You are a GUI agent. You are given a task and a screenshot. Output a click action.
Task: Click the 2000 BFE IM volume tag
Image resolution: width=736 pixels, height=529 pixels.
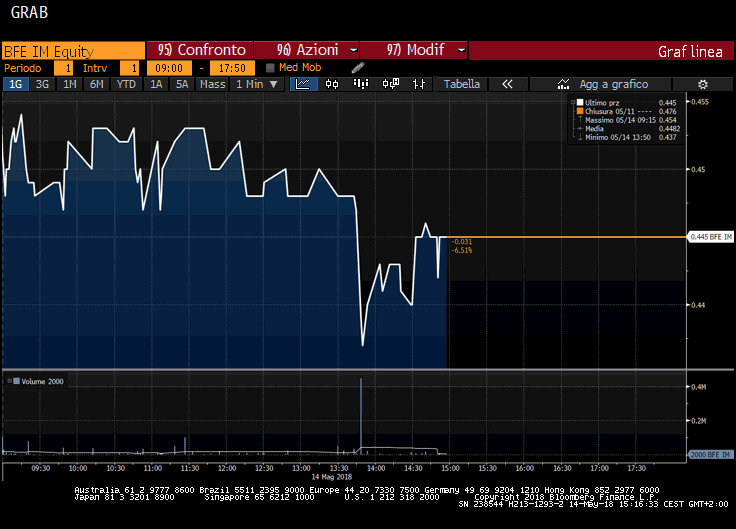(711, 454)
